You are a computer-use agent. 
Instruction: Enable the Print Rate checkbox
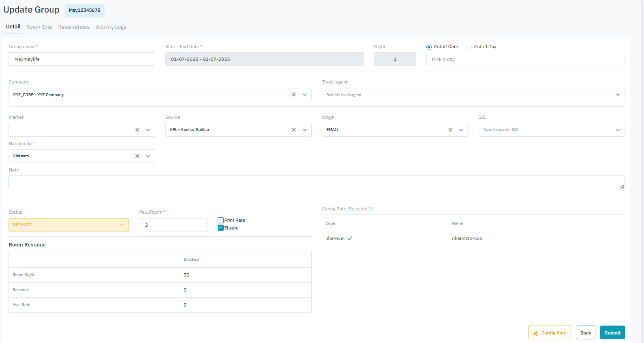click(221, 220)
